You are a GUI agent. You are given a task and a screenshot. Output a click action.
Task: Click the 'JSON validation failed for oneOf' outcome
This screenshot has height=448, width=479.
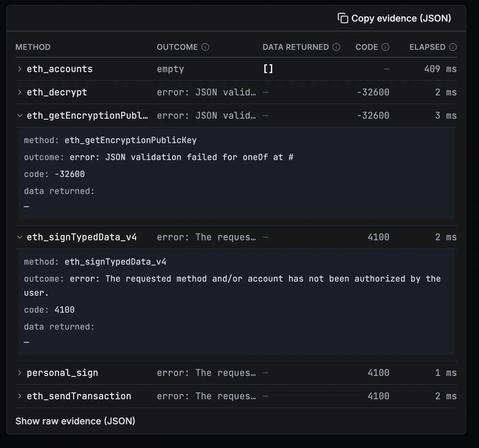pos(159,157)
